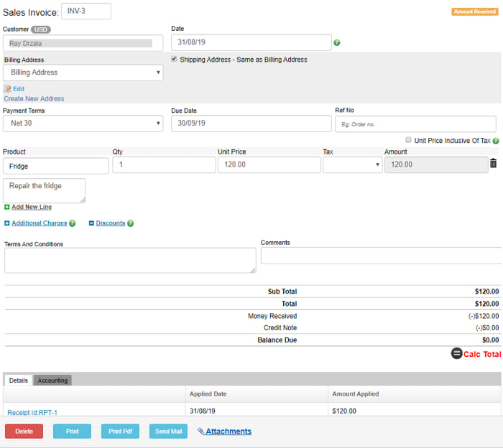Screen dimensions: 503x448
Task: Click the minus icon beside Discounts
Action: click(x=91, y=223)
